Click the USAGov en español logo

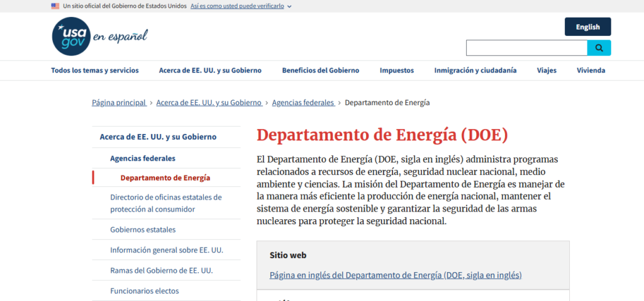click(x=99, y=36)
